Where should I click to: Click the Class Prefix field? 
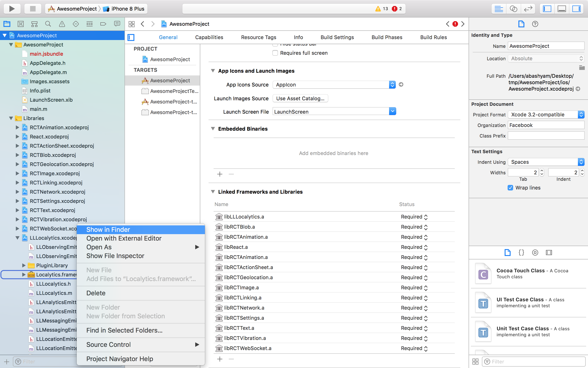(546, 136)
